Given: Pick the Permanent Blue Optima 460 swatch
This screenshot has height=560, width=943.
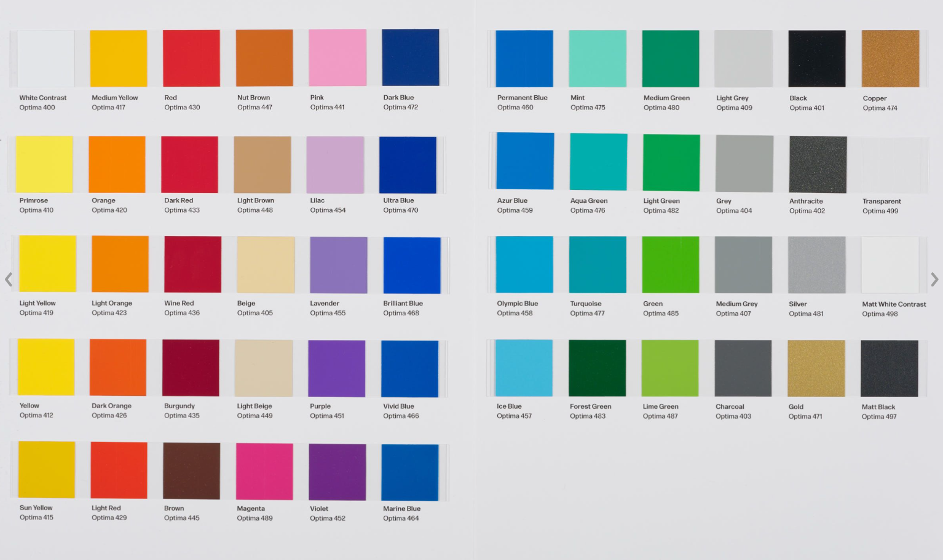Looking at the screenshot, I should click(x=524, y=58).
